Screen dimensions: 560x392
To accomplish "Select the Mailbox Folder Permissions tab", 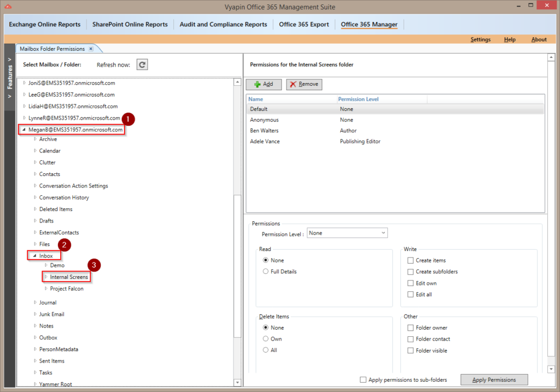I will [52, 49].
